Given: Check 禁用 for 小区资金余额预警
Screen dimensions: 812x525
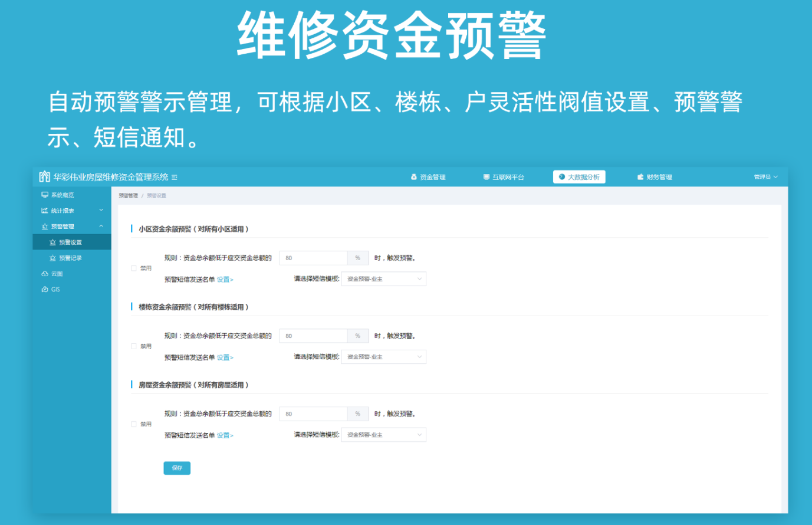Looking at the screenshot, I should pos(134,268).
